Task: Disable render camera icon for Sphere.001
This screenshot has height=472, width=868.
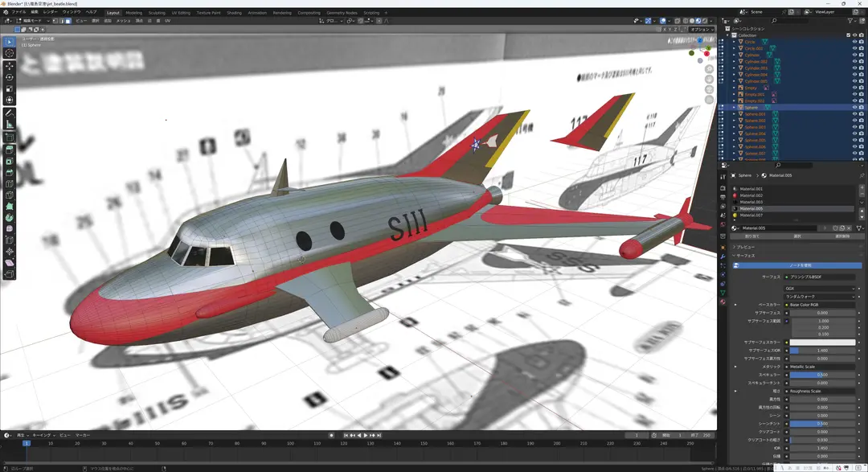Action: [861, 114]
